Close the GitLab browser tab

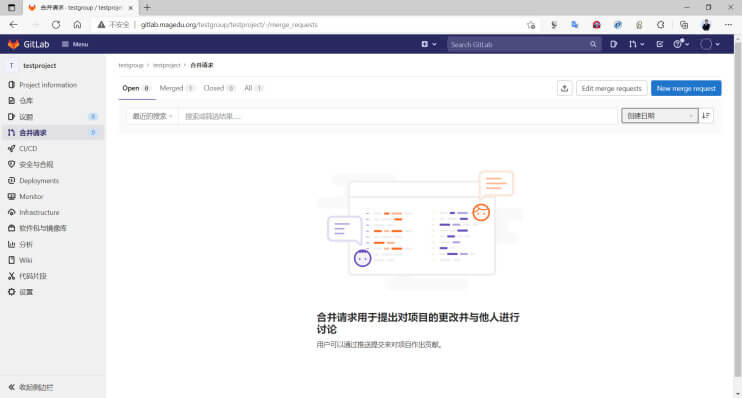pyautogui.click(x=131, y=8)
